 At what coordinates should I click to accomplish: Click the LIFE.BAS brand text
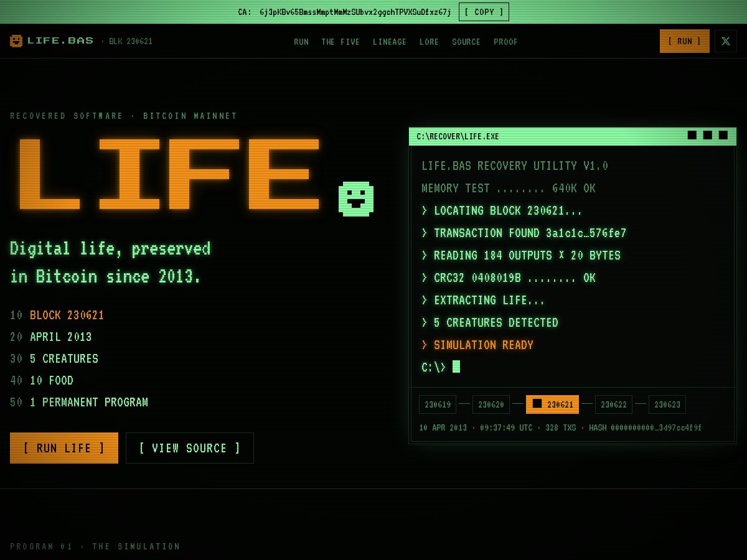(60, 41)
